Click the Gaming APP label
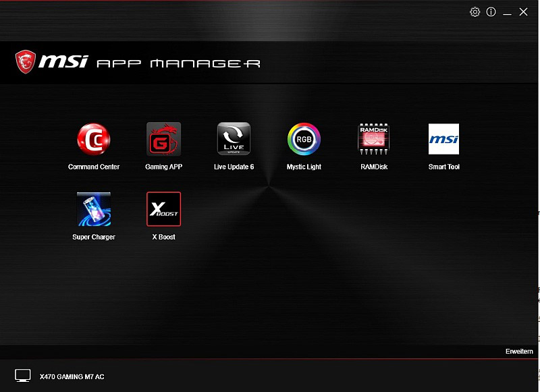Screen dimensions: 540x392 [163, 167]
